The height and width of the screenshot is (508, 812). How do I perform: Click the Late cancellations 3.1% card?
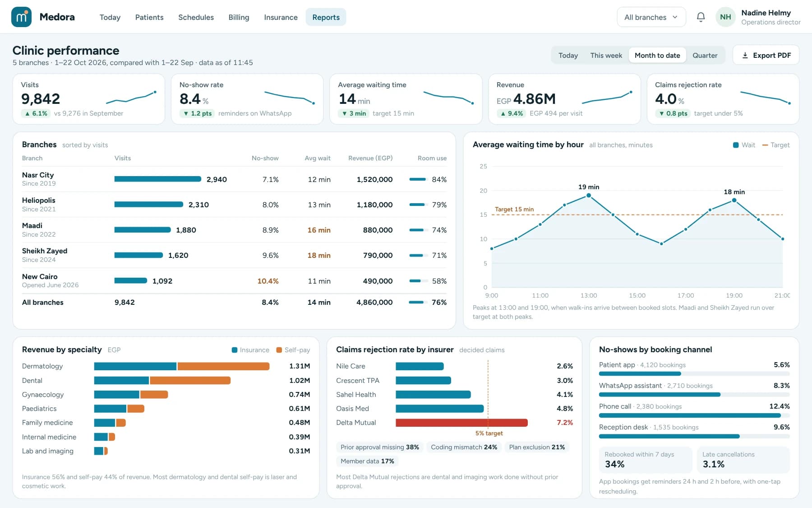(743, 460)
